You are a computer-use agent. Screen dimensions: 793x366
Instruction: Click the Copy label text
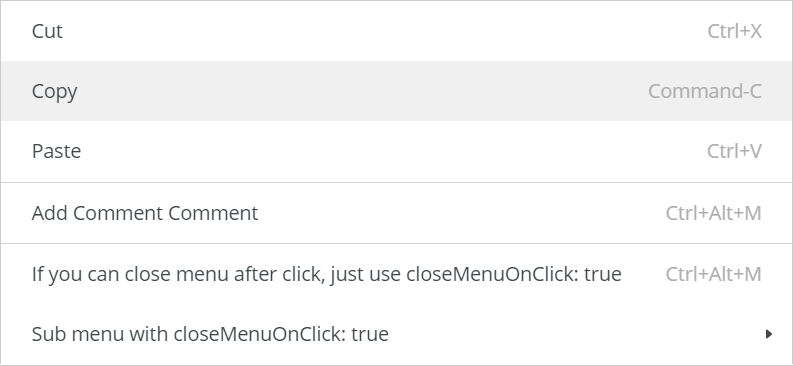coord(55,92)
